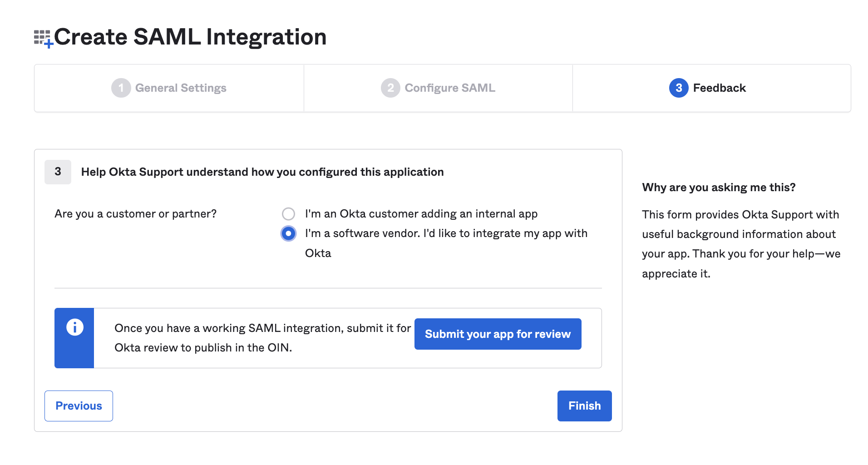Click the step 3 blue number circle
This screenshot has width=868, height=465.
click(x=679, y=88)
